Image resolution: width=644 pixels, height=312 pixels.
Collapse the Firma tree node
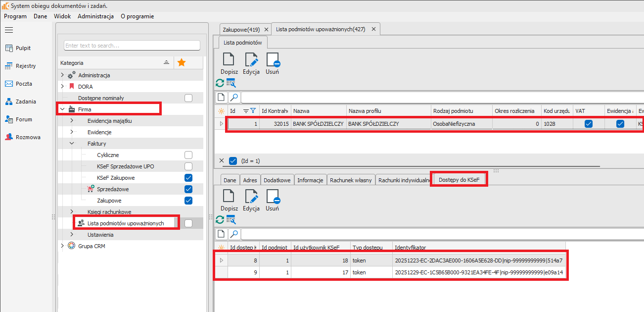(62, 109)
